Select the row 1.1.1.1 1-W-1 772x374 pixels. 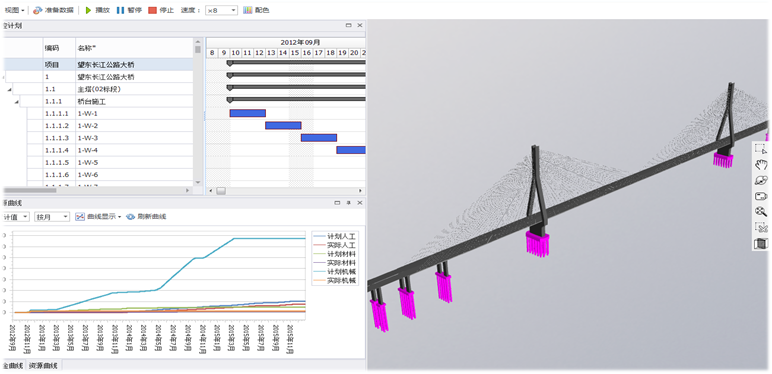click(x=98, y=114)
